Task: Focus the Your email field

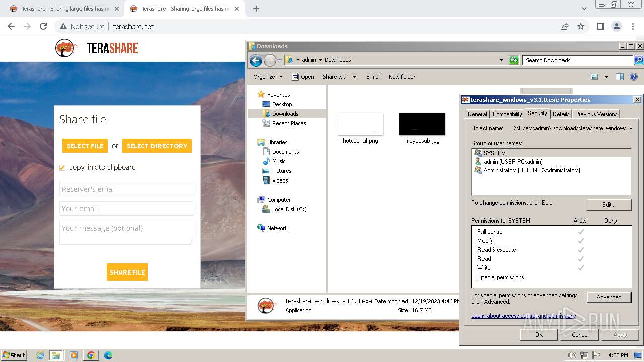Action: click(x=127, y=209)
